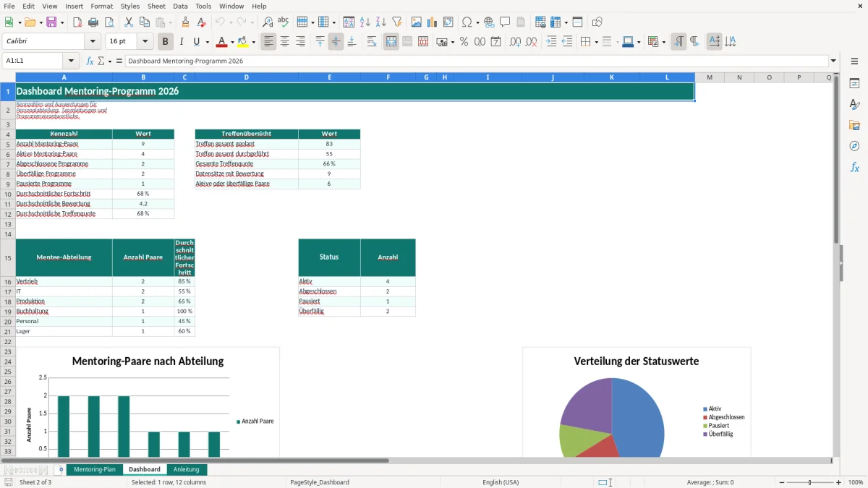Center cell text horizontally
Image resolution: width=868 pixels, height=488 pixels.
click(284, 42)
